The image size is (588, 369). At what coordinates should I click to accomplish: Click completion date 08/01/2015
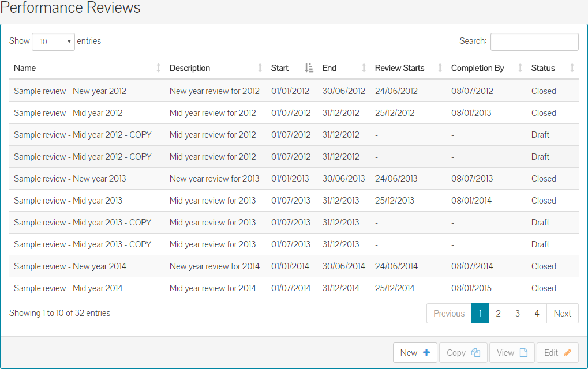click(x=471, y=288)
